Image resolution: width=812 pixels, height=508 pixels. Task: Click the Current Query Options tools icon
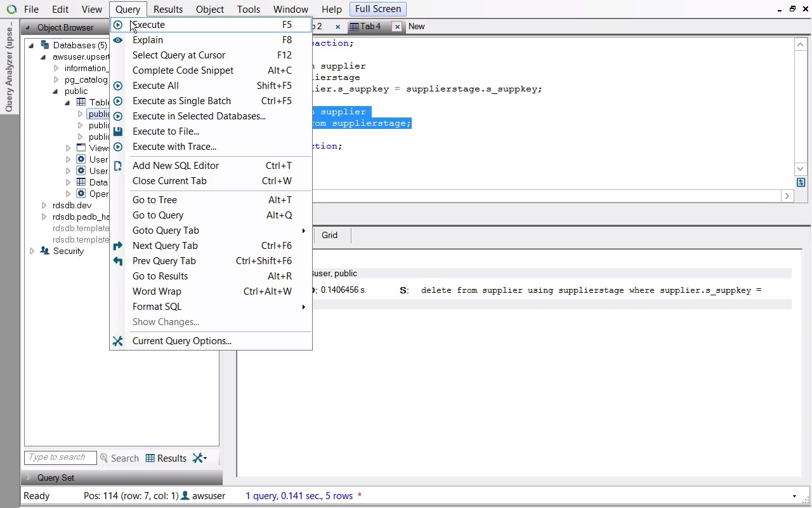click(x=118, y=341)
